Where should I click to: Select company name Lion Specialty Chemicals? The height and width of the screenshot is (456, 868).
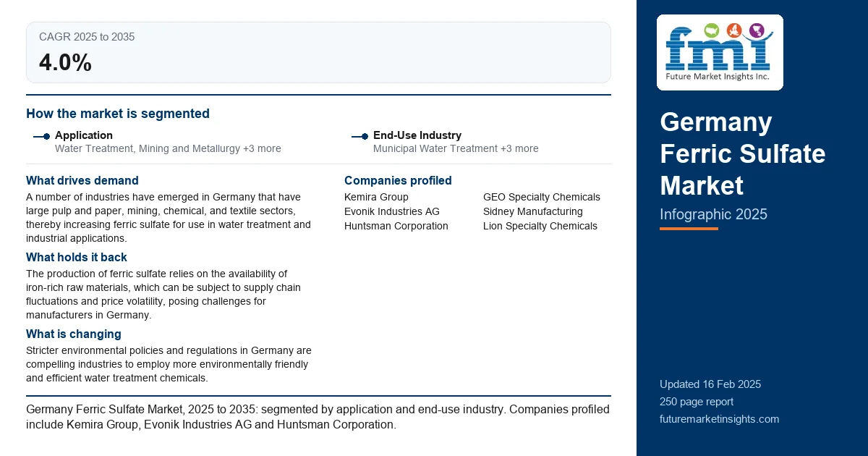click(x=540, y=226)
